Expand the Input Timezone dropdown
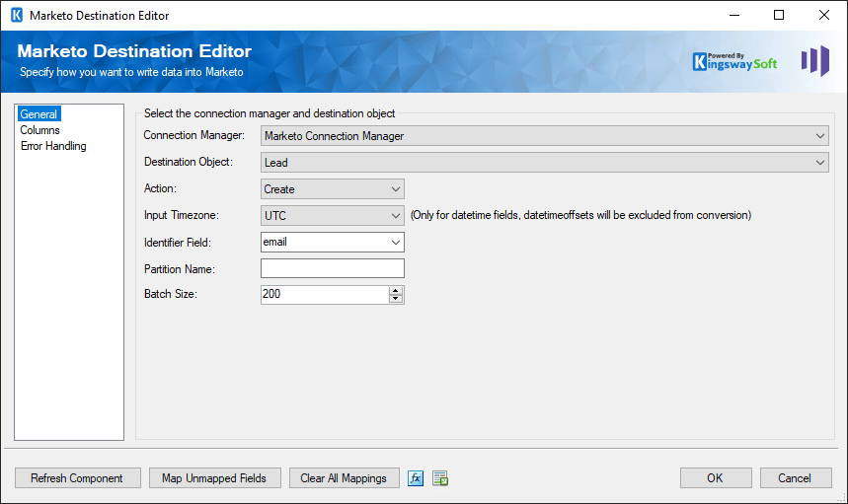The image size is (848, 504). (x=332, y=216)
